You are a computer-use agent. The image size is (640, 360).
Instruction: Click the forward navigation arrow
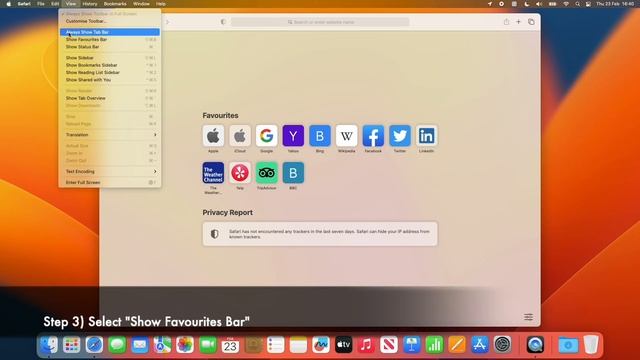click(167, 22)
